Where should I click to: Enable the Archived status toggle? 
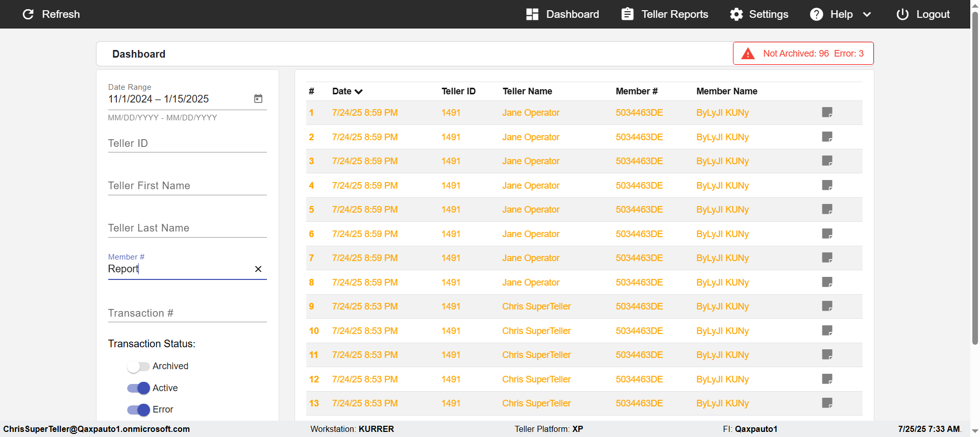coord(138,366)
